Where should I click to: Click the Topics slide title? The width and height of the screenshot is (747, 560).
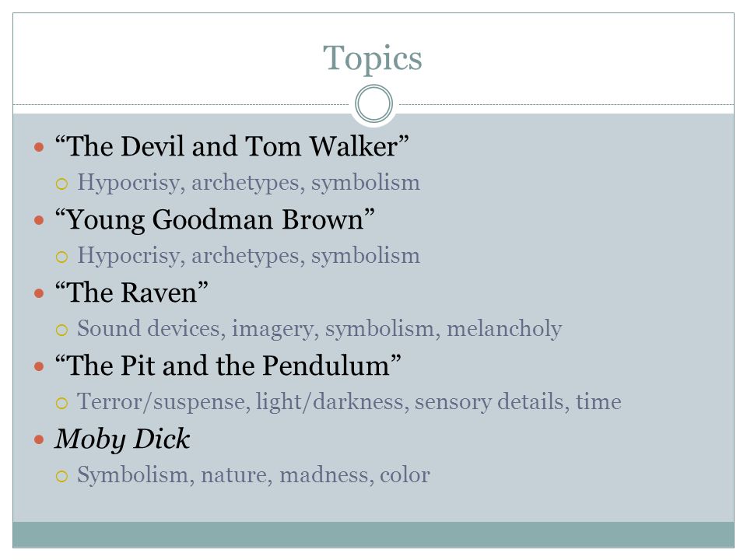373,58
